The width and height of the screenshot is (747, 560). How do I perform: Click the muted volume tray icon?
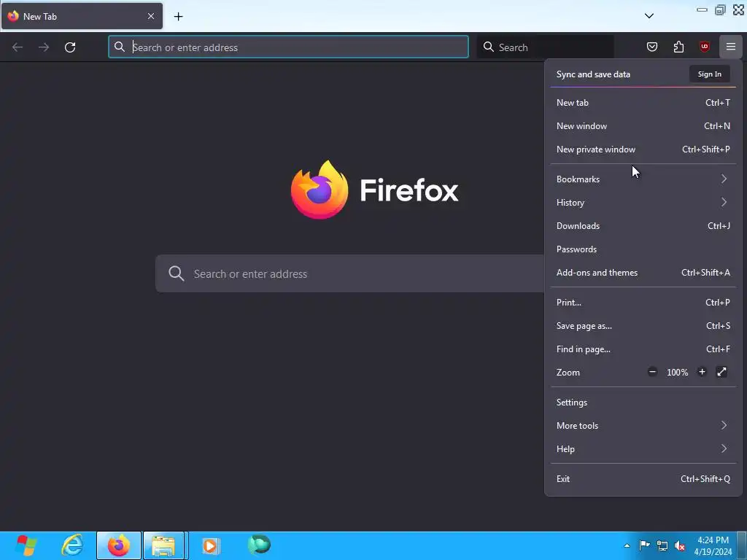pyautogui.click(x=680, y=545)
